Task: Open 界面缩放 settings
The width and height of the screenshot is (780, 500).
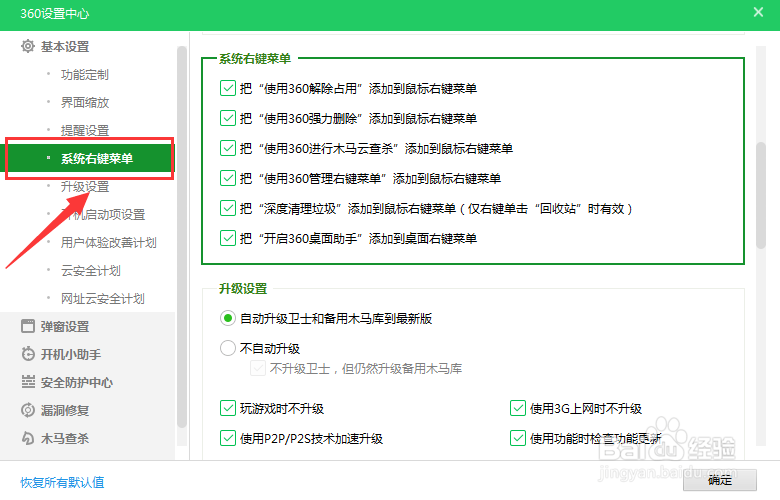Action: pyautogui.click(x=85, y=102)
